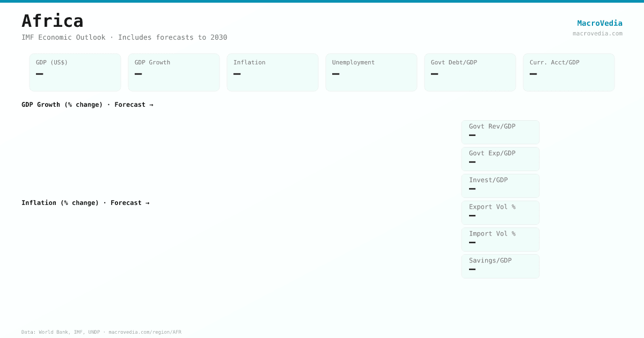Click the GDP Growth forecast chart heading
Viewport: 644px width, 338px height.
point(87,105)
